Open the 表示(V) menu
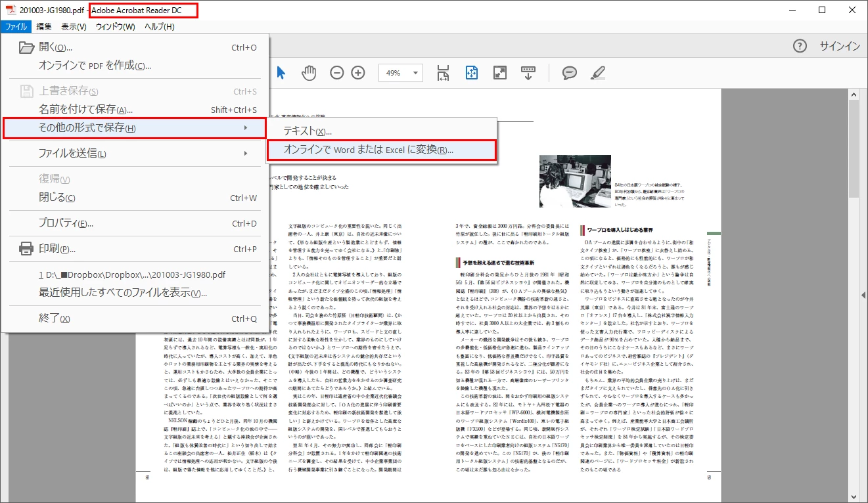 (x=74, y=27)
